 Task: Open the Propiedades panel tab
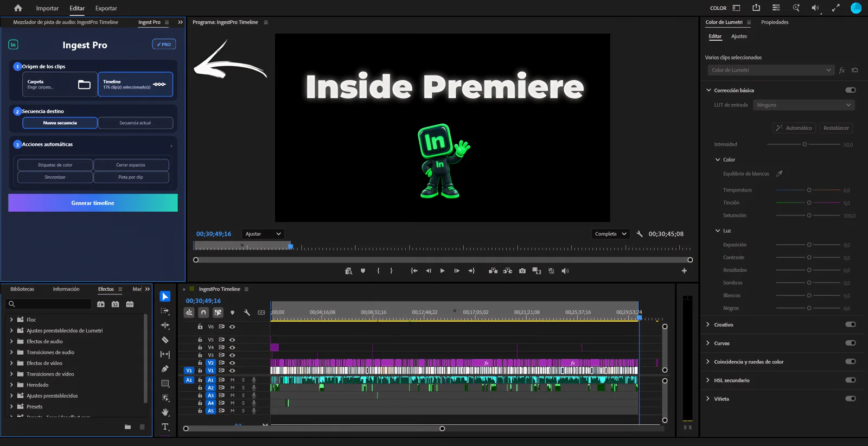tap(774, 22)
